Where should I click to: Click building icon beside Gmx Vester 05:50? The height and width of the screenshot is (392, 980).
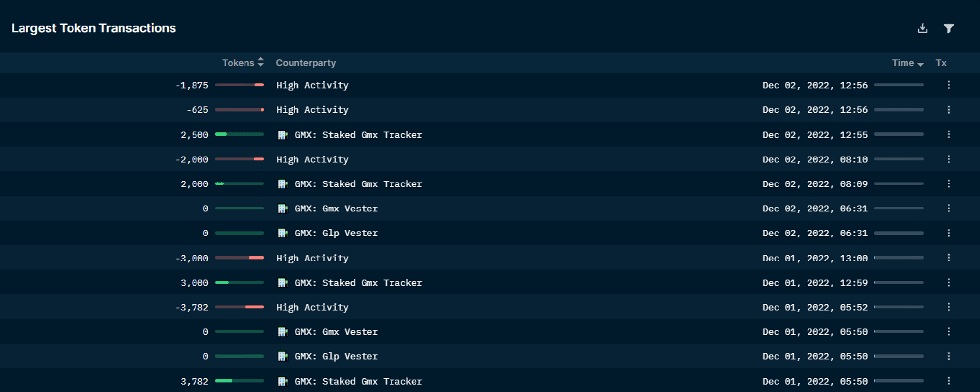(283, 332)
